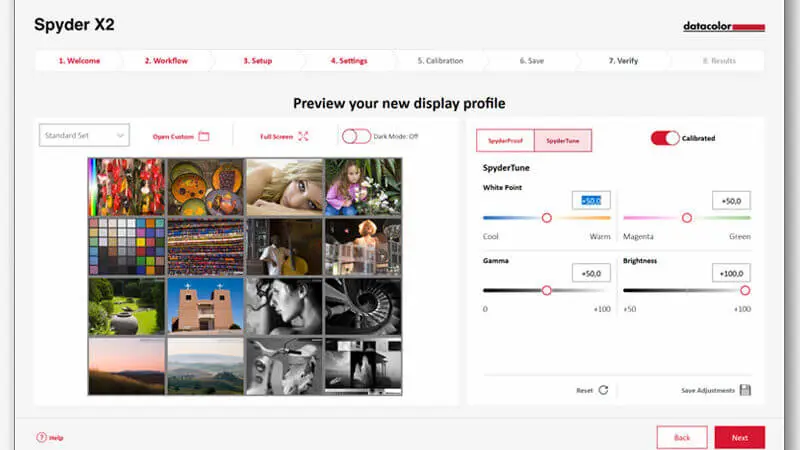The width and height of the screenshot is (800, 450).
Task: Select the spiral staircase thumbnail
Action: (362, 306)
